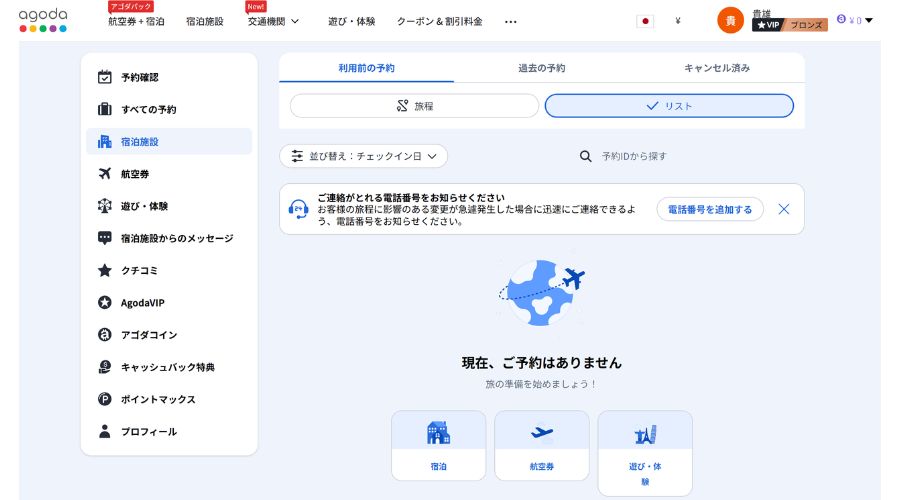Click the yen currency symbol
The width and height of the screenshot is (900, 500).
678,21
